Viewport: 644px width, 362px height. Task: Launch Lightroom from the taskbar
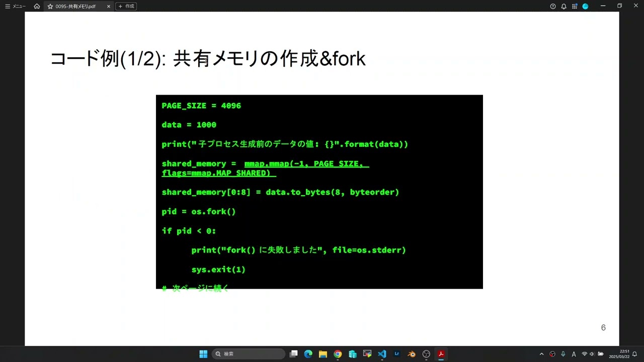coord(397,354)
